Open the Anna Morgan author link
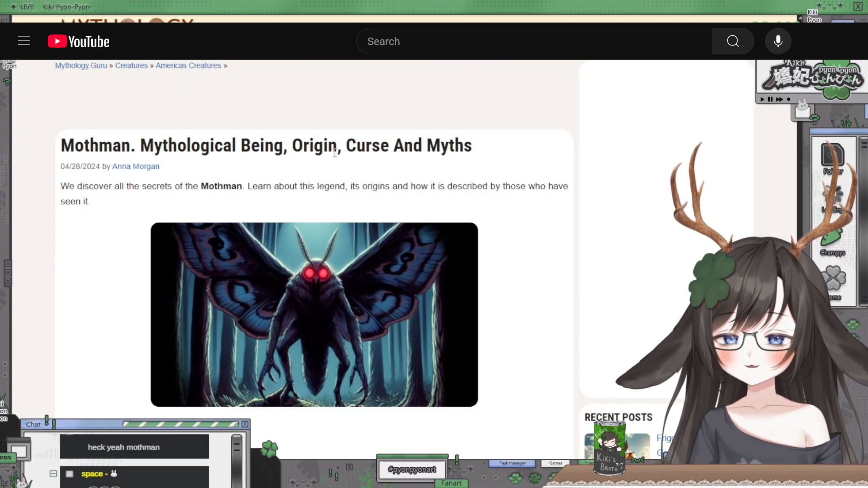Screen dimensions: 868x488 136,167
